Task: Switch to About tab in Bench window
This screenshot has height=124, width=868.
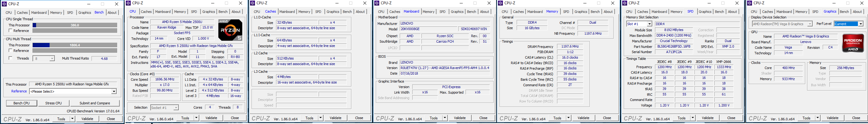Action: click(112, 13)
